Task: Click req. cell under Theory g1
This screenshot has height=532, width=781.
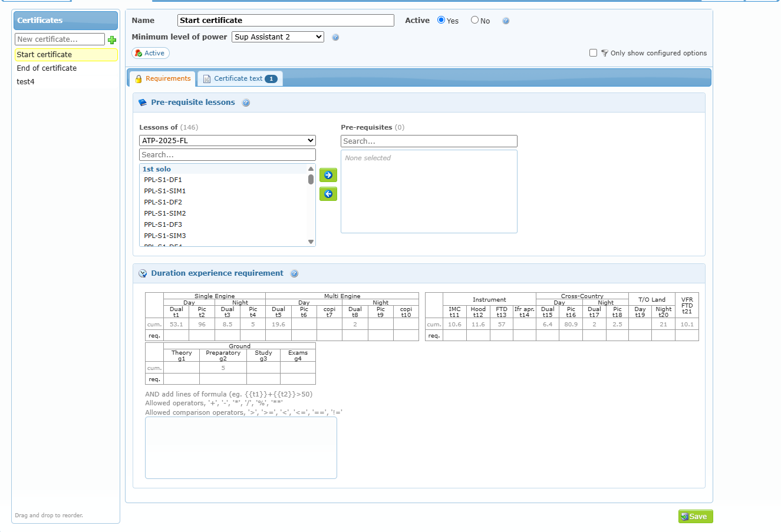Action: click(182, 379)
